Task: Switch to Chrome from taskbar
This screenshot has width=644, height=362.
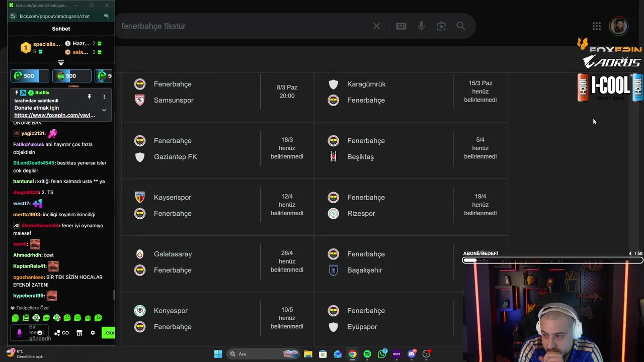Action: 353,354
